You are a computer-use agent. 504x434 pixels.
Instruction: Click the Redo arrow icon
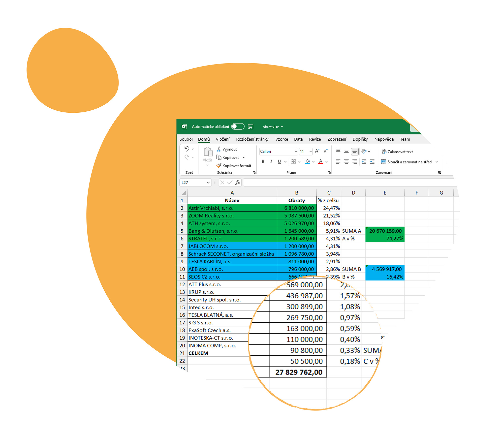187,157
